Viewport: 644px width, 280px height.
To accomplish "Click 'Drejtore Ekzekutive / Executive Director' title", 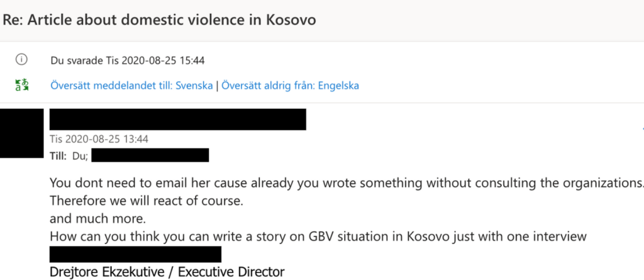I will pyautogui.click(x=167, y=272).
